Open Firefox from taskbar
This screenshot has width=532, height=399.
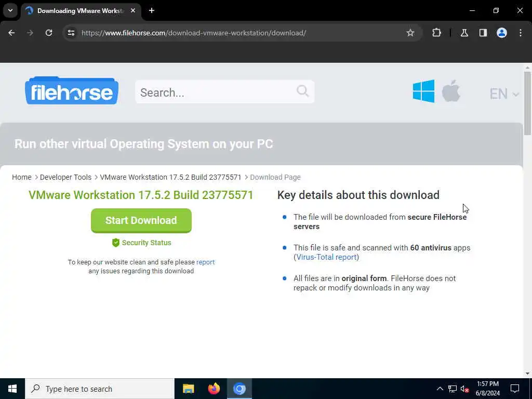coord(214,389)
